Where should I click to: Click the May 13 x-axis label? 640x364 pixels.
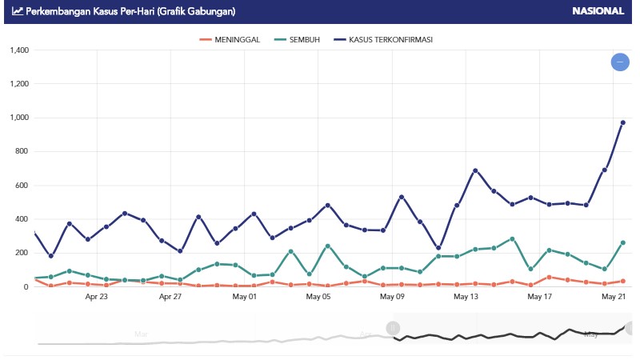coord(466,297)
